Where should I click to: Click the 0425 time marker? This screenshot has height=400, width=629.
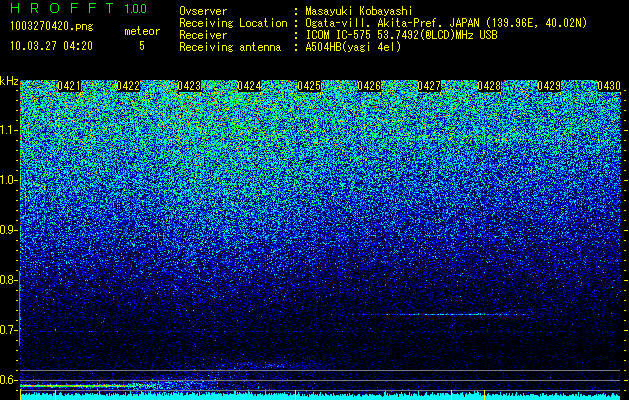click(x=309, y=86)
